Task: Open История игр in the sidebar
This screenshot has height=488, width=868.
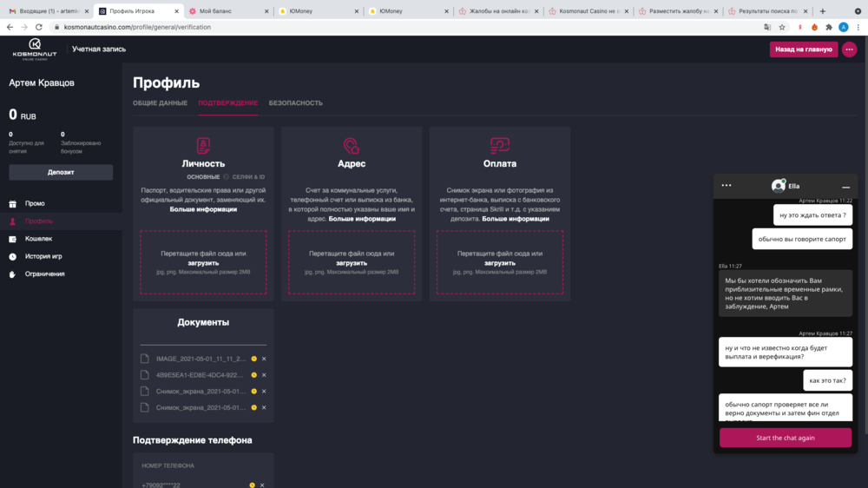Action: point(43,256)
